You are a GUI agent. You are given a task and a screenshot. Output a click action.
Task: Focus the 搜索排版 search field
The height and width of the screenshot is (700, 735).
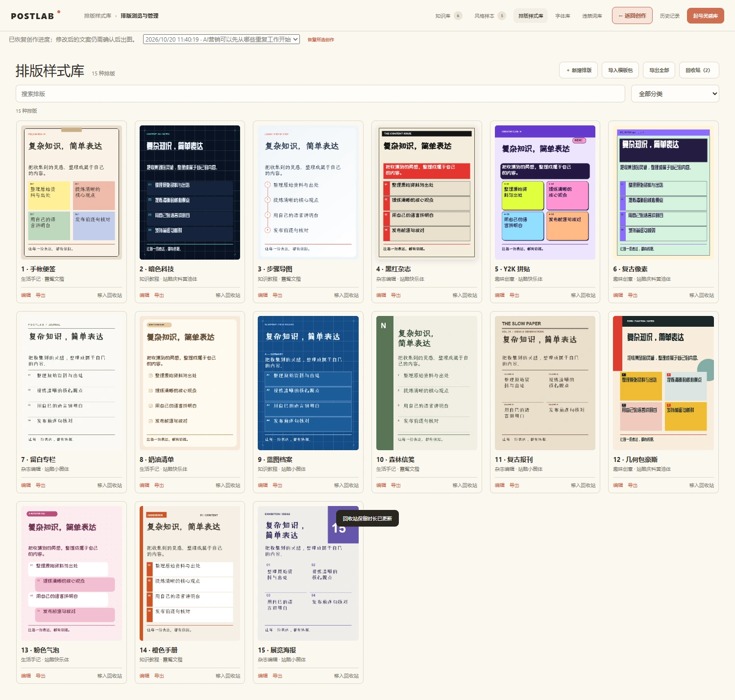[320, 94]
